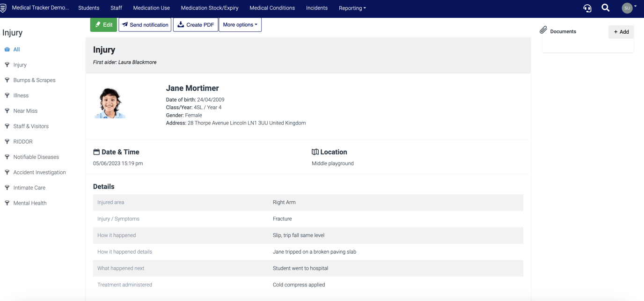
Task: Select the Injury filter icon in sidebar
Action: pyautogui.click(x=7, y=65)
